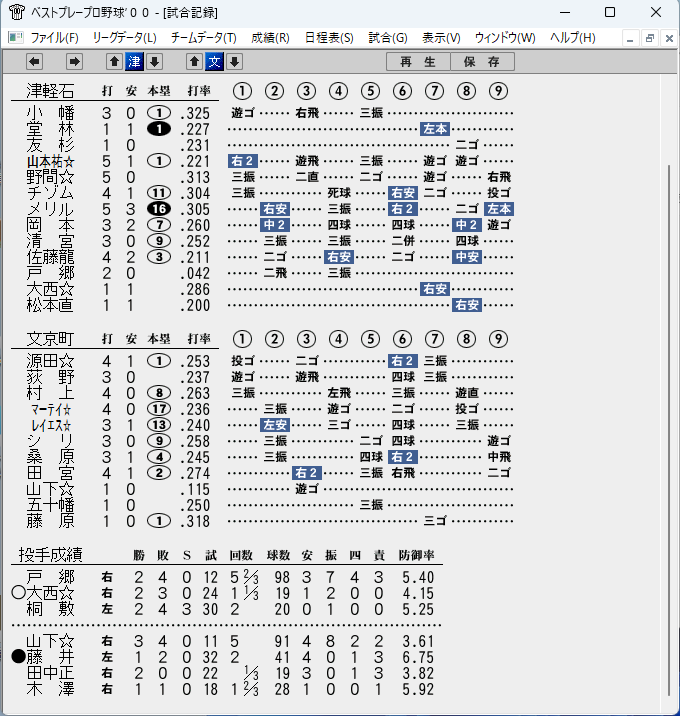680x716 pixels.
Task: Click レイエス☆'s 左安 batting result
Action: [274, 425]
